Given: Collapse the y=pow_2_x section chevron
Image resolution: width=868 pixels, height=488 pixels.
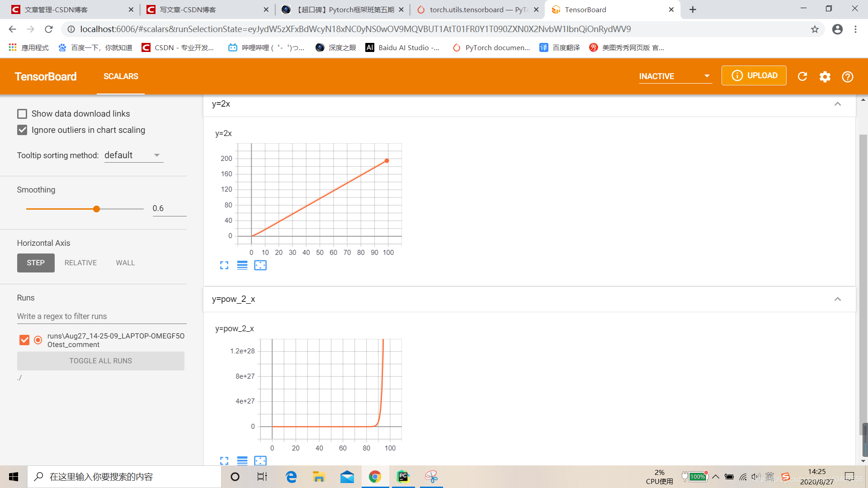Looking at the screenshot, I should click(838, 299).
